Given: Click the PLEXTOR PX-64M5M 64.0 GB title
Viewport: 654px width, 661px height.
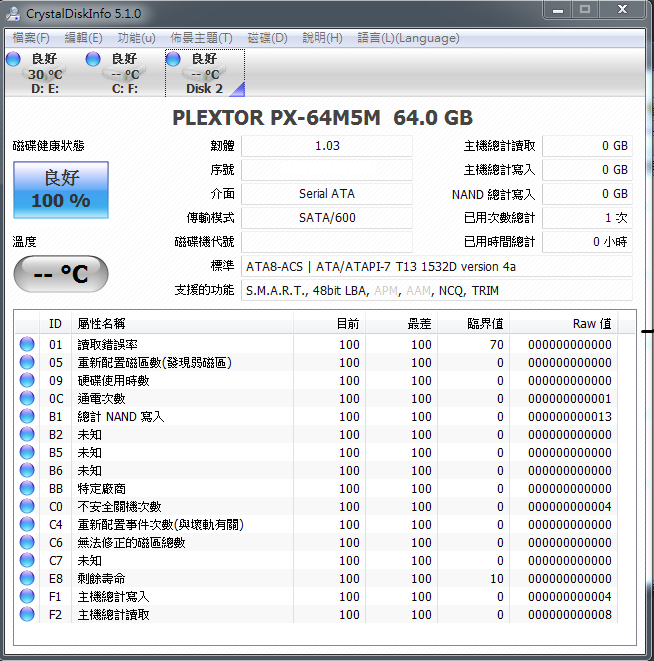Looking at the screenshot, I should [323, 118].
